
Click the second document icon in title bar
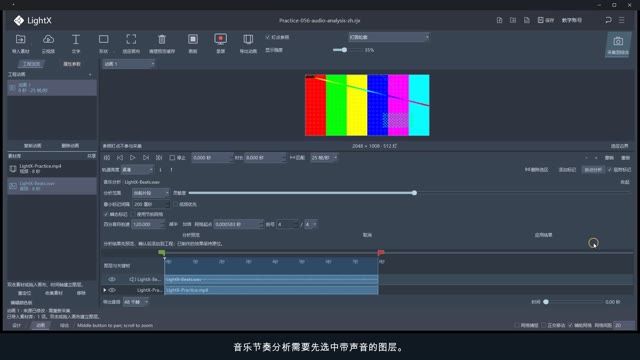[513, 20]
